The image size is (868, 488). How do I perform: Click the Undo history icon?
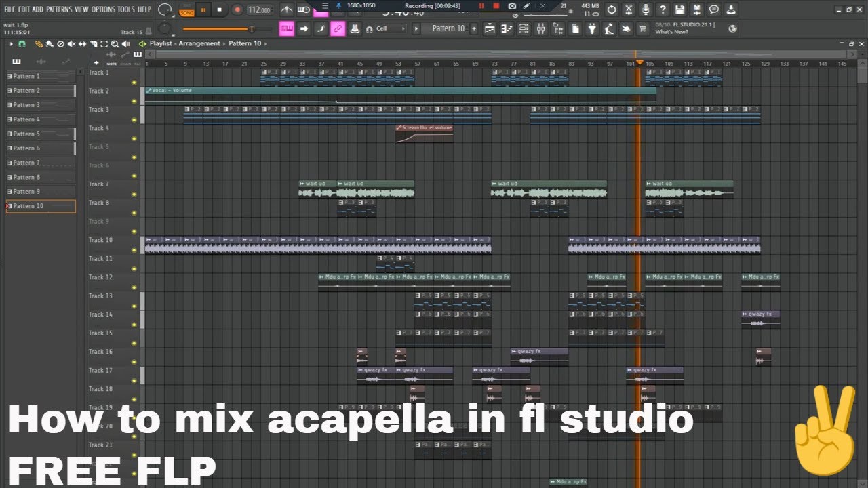[x=612, y=9]
